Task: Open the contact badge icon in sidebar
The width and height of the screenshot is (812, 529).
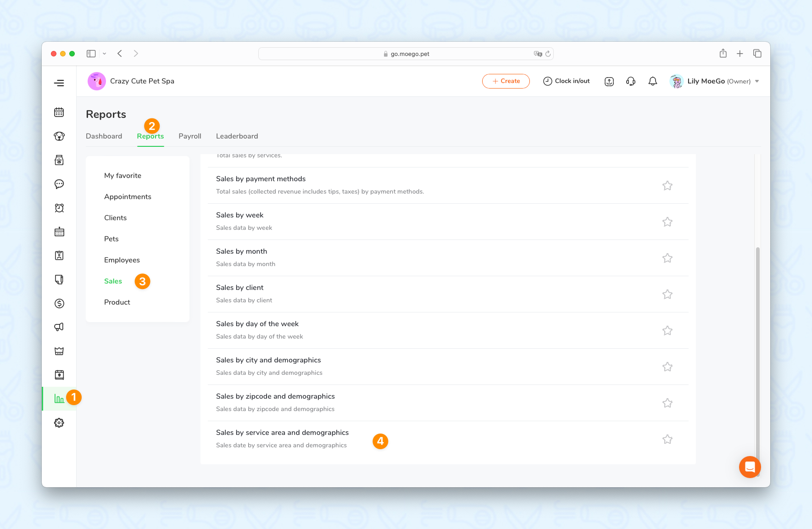Action: pyautogui.click(x=59, y=256)
